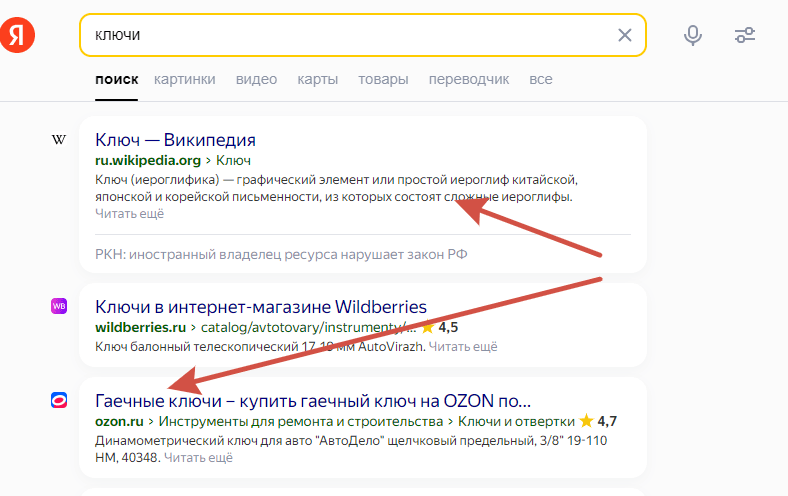Open the Гаечные ключи OZON result
Screen dimensions: 788x496
pos(313,401)
